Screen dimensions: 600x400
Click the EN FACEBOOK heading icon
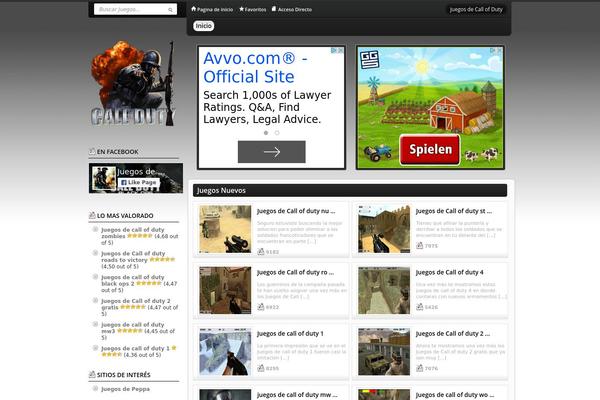[x=92, y=151]
